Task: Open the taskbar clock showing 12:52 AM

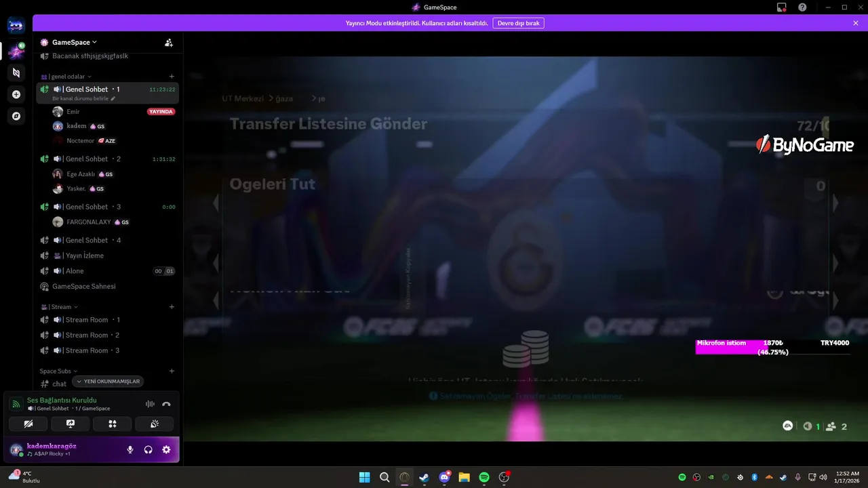Action: (848, 477)
